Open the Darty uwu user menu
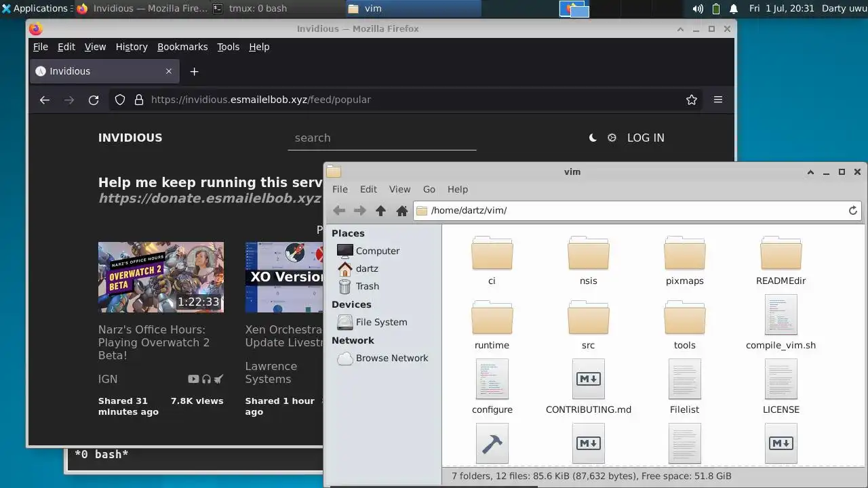The height and width of the screenshot is (488, 868). coord(844,9)
